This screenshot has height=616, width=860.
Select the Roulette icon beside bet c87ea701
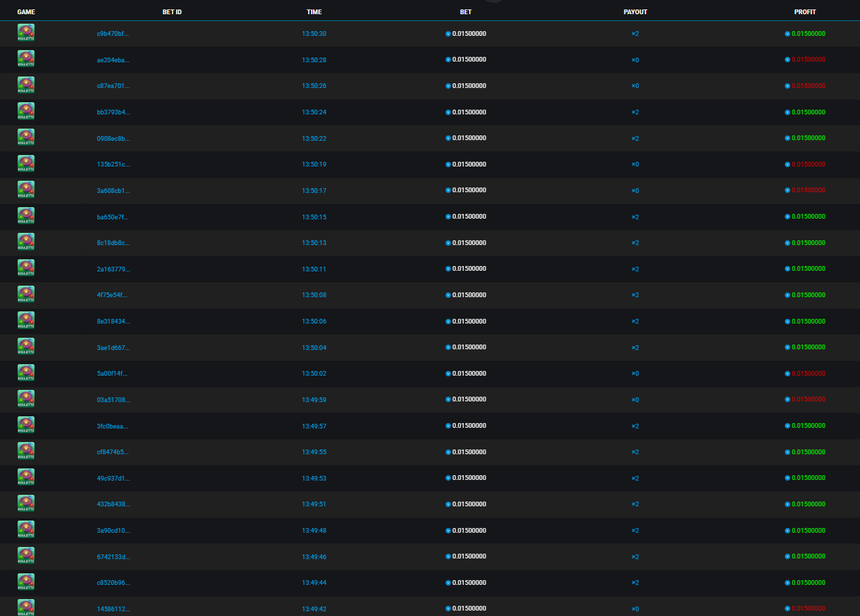pos(26,85)
